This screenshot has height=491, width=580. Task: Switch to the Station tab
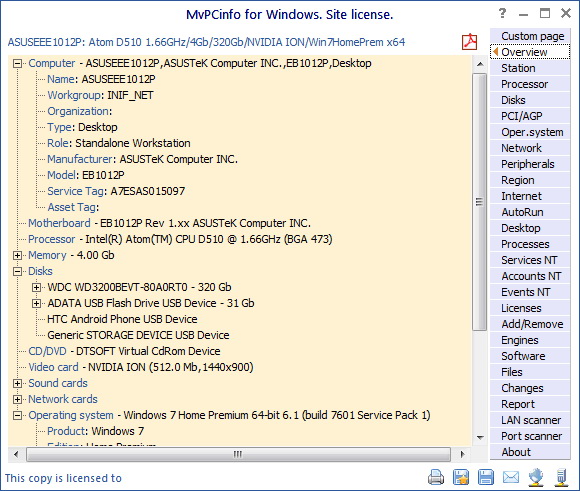530,68
